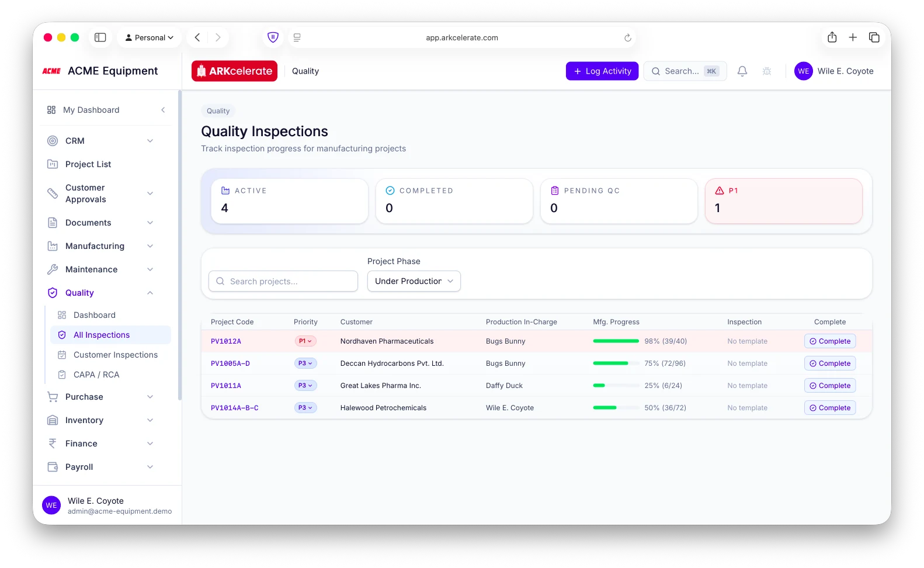Screen dimensions: 924x568
Task: Open P3 priority dropdown for PV1011A
Action: pos(305,386)
